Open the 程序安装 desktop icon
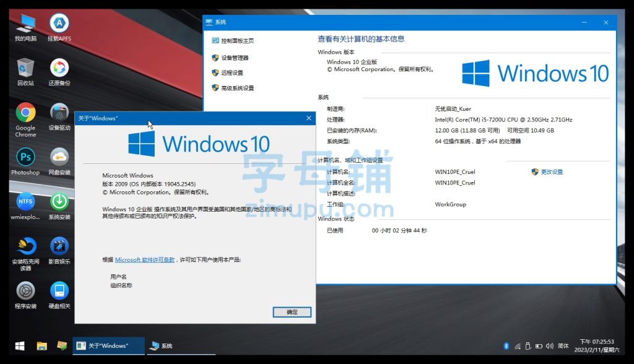The height and width of the screenshot is (364, 634). coord(25,295)
